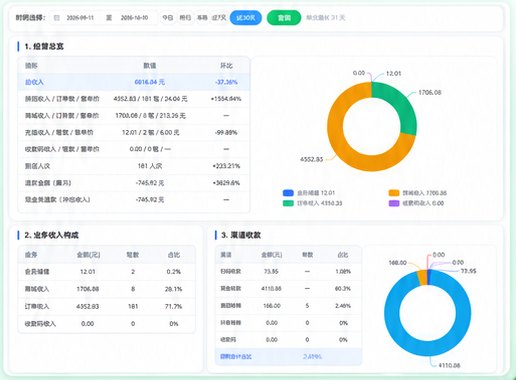Choose the blue 近30天 range button
The height and width of the screenshot is (380, 516).
(x=246, y=18)
